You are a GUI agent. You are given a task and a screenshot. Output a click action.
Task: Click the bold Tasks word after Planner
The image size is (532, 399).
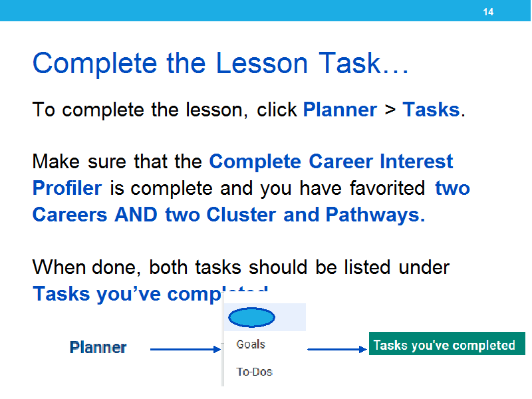431,110
